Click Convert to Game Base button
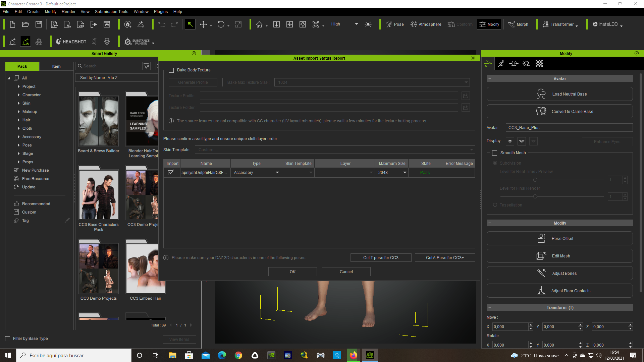Viewport: 644px width, 362px height. pos(559,111)
